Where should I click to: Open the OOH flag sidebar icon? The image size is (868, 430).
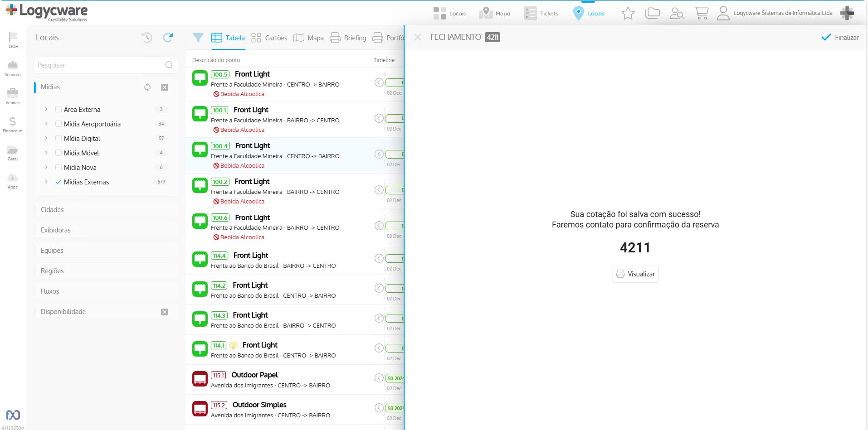[13, 40]
